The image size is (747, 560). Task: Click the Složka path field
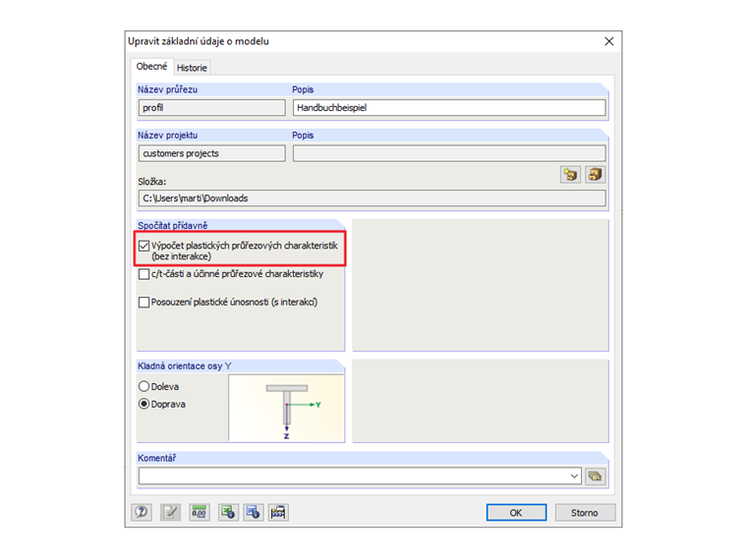373,198
